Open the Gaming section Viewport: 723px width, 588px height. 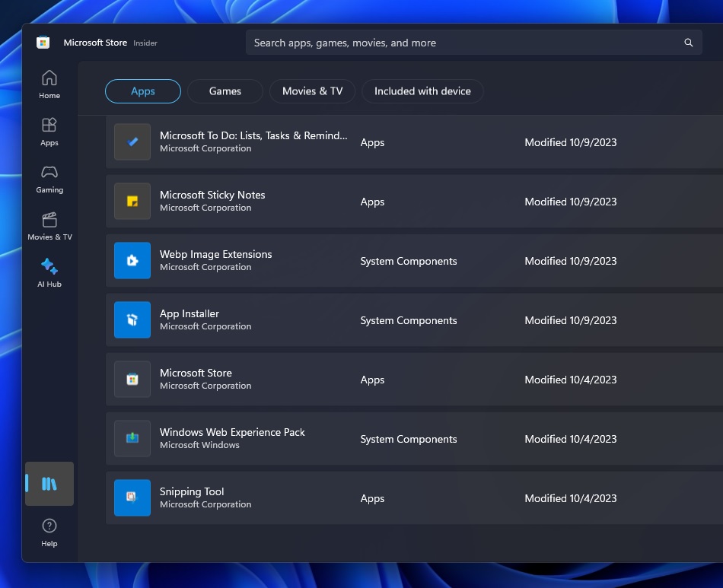click(x=49, y=179)
